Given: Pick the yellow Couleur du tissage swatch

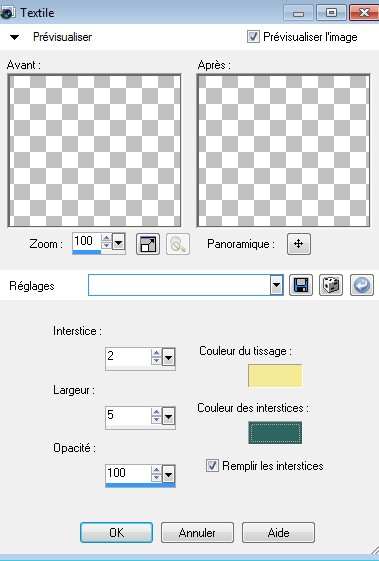Looking at the screenshot, I should 275,375.
